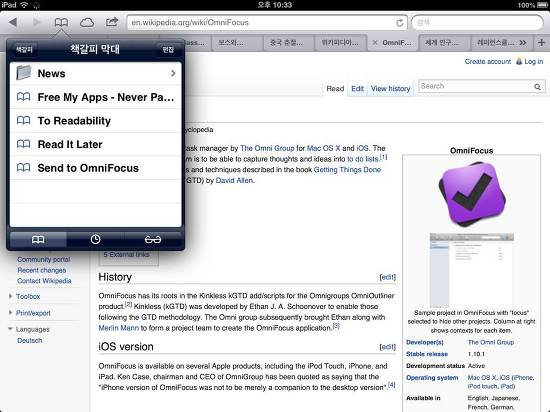Open Developer(s) infobox label link
This screenshot has height=412, width=550.
[x=425, y=342]
